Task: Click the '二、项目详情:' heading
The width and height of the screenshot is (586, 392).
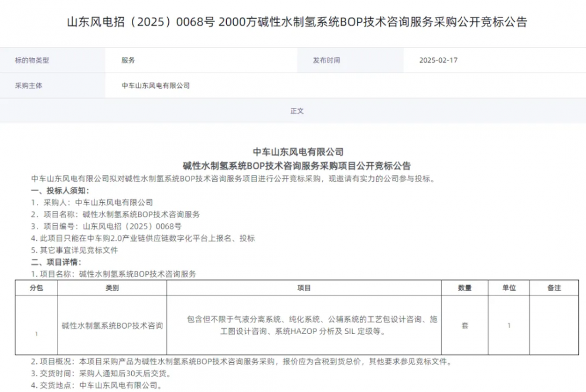Action: 56,263
